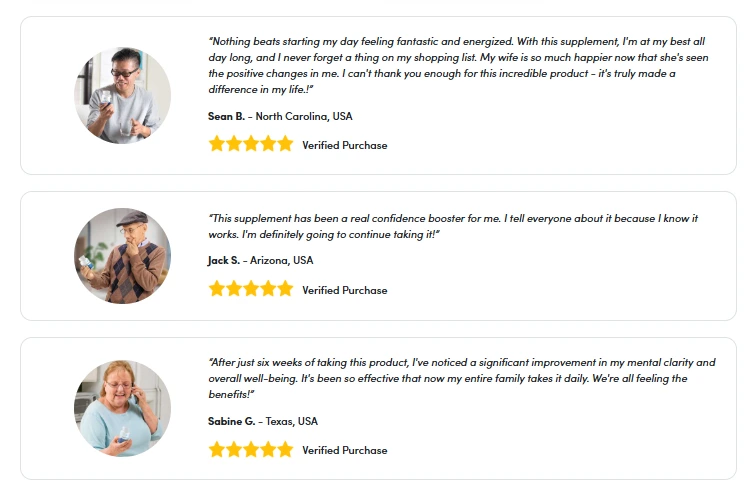Viewport: 744px width, 493px height.
Task: Click the reviewer name Sabine G.
Action: pyautogui.click(x=231, y=421)
